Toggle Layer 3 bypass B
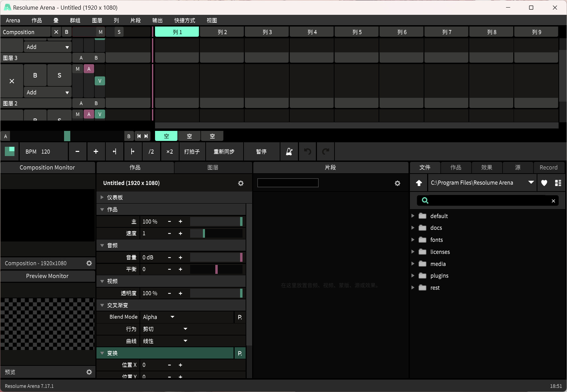This screenshot has height=392, width=567. (x=35, y=75)
